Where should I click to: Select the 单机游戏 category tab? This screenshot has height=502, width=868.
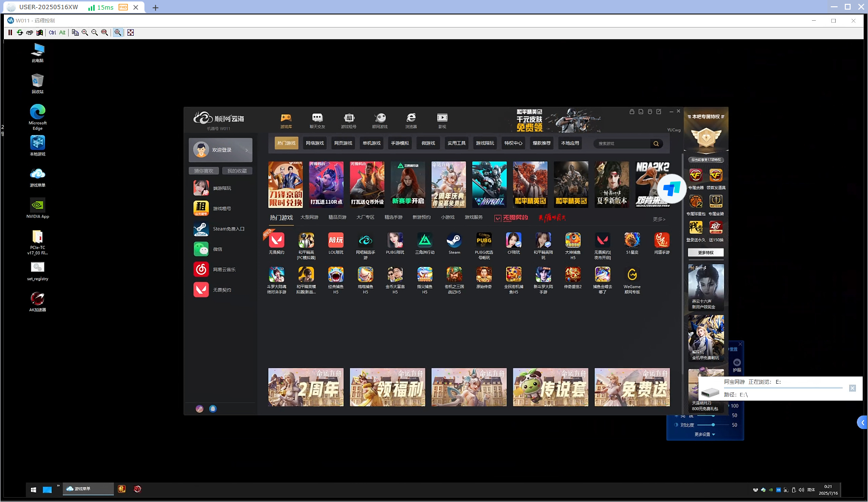371,143
